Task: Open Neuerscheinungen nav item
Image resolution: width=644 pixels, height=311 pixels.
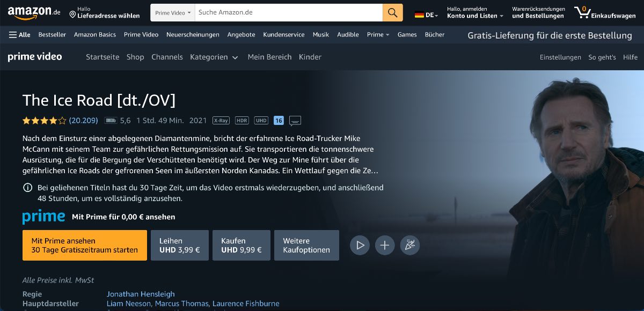Action: click(x=193, y=34)
